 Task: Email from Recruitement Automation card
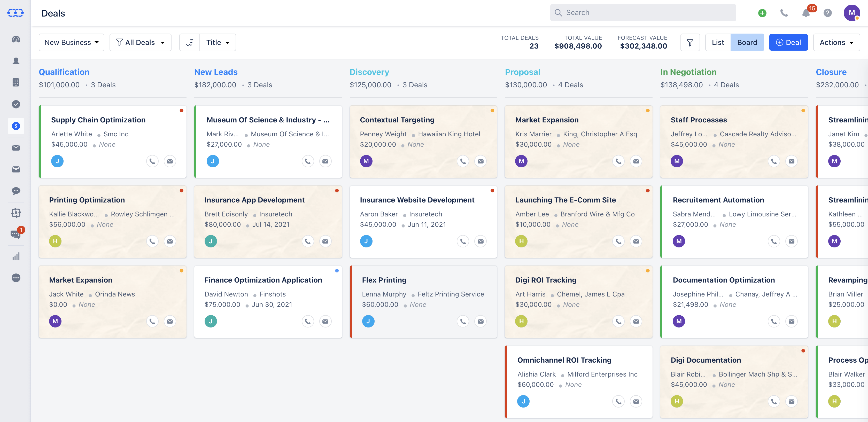coord(792,241)
